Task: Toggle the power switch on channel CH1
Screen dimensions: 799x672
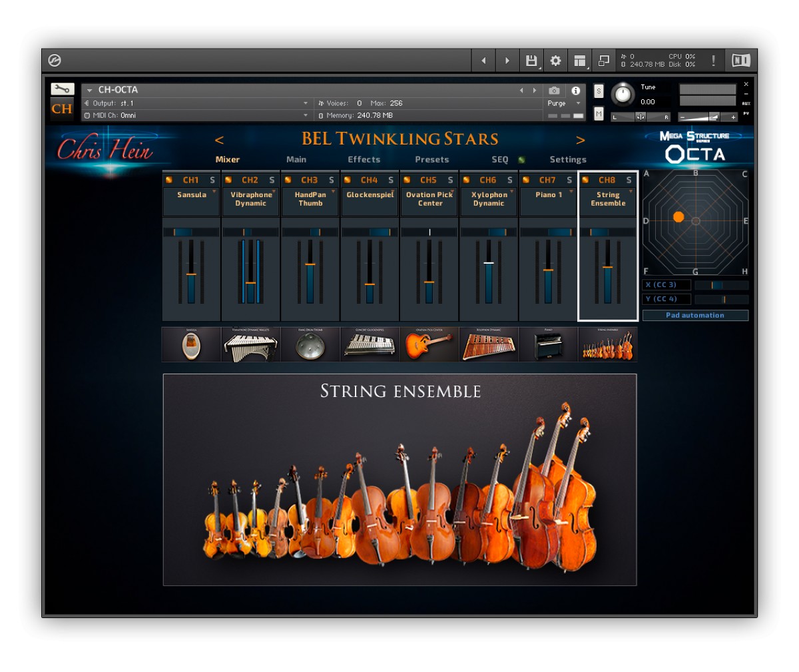Action: (x=170, y=180)
